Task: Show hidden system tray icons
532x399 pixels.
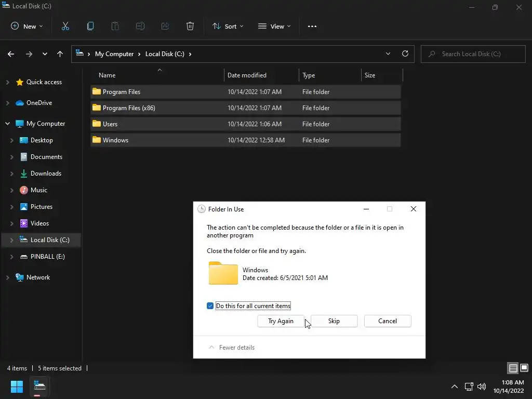Action: coord(454,387)
